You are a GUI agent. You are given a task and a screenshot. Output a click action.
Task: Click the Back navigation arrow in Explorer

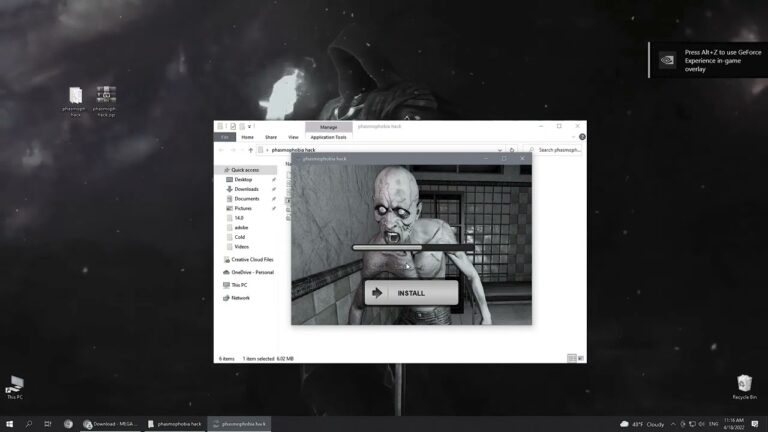pos(221,150)
